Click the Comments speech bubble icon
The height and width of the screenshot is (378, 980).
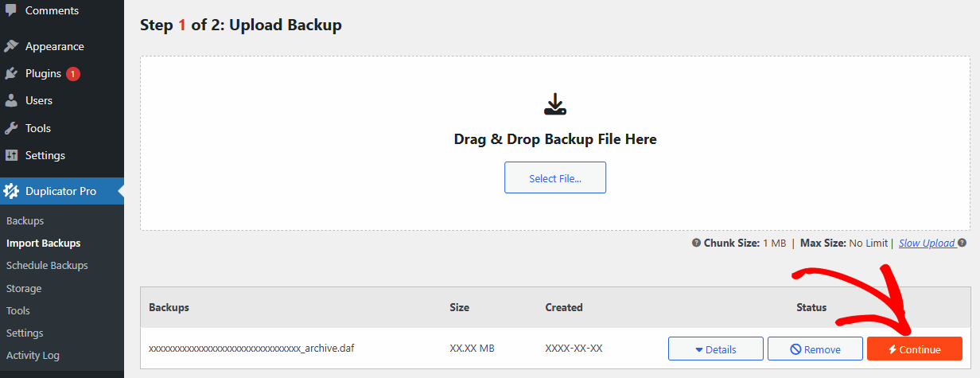pyautogui.click(x=11, y=10)
